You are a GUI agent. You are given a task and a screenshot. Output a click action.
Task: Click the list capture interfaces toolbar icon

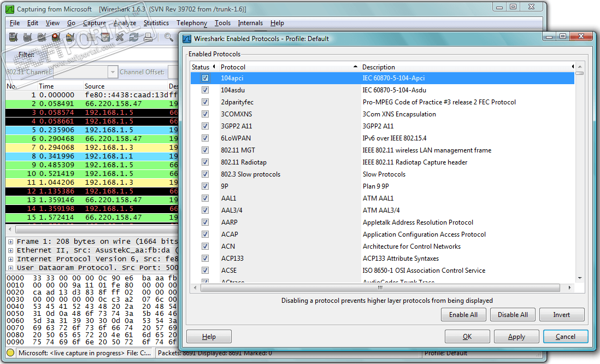pyautogui.click(x=13, y=37)
